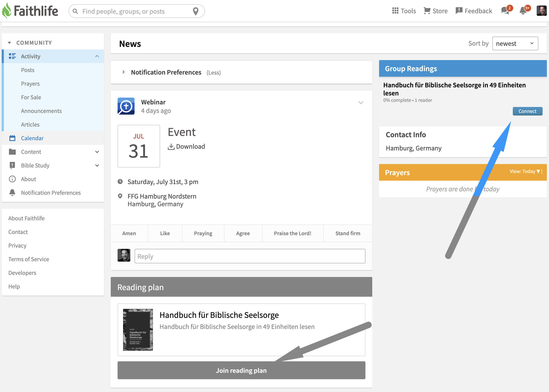Open Posts under Activity

click(x=27, y=70)
